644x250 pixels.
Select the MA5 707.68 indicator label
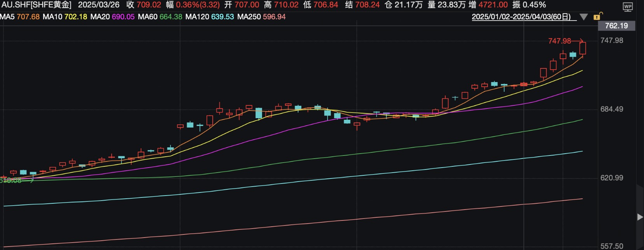point(20,17)
